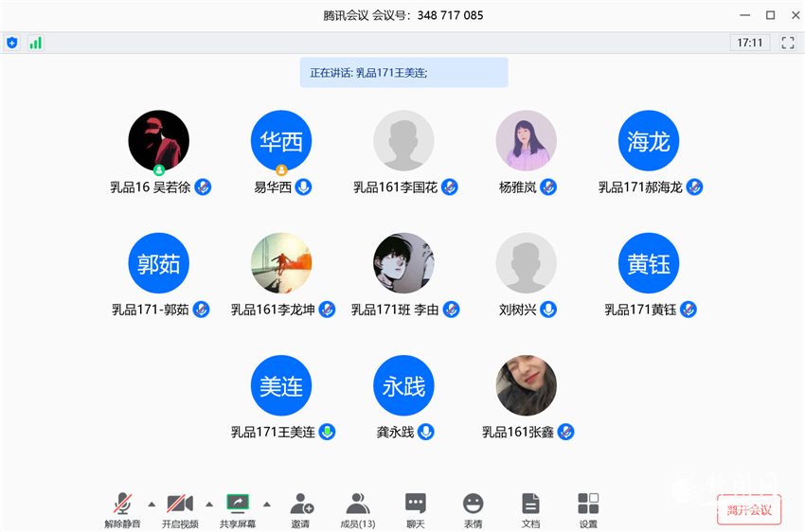This screenshot has width=805, height=532.
Task: Open the Chat (聊天) panel
Action: click(416, 508)
